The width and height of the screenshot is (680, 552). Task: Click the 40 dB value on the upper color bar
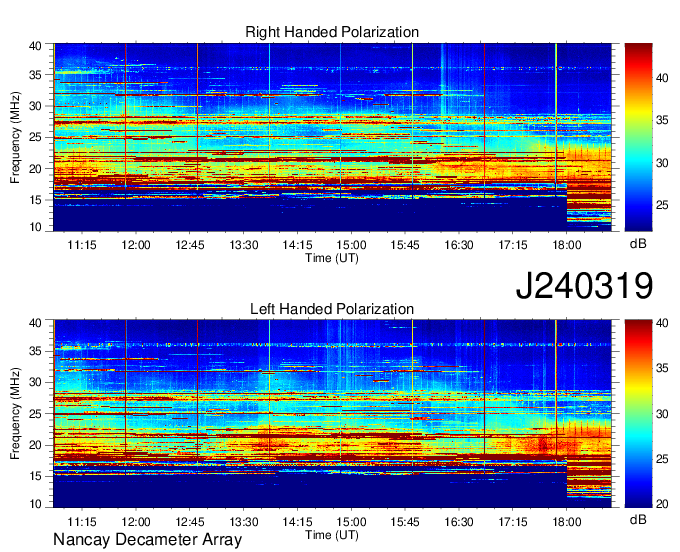tap(662, 78)
